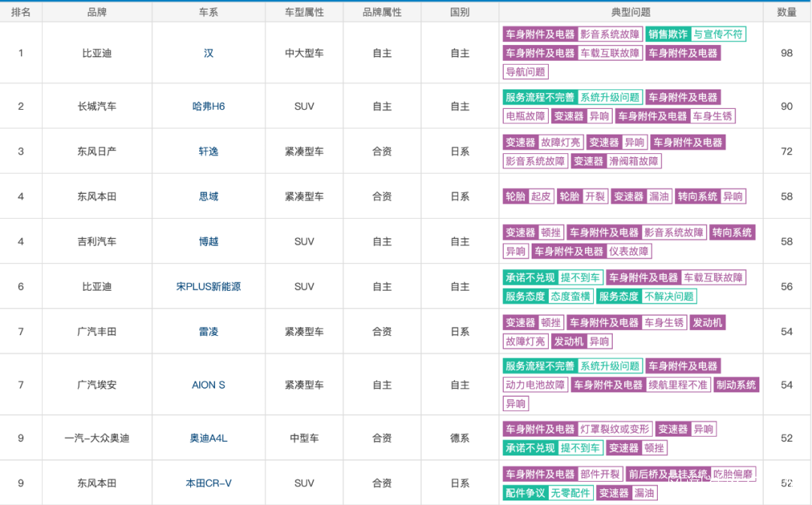Open the 思域 car series link
This screenshot has height=505, width=812.
click(x=208, y=197)
